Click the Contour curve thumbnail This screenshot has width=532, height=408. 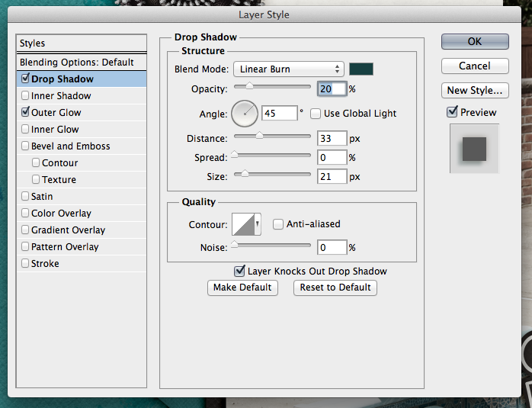243,224
